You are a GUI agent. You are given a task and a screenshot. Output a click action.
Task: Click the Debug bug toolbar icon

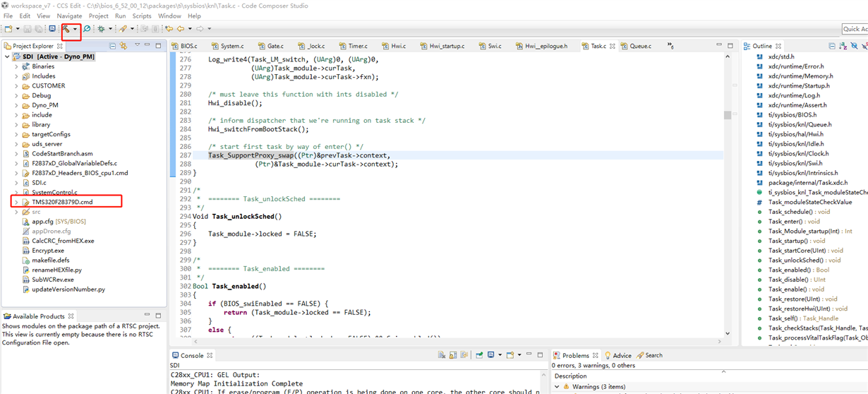[x=102, y=29]
